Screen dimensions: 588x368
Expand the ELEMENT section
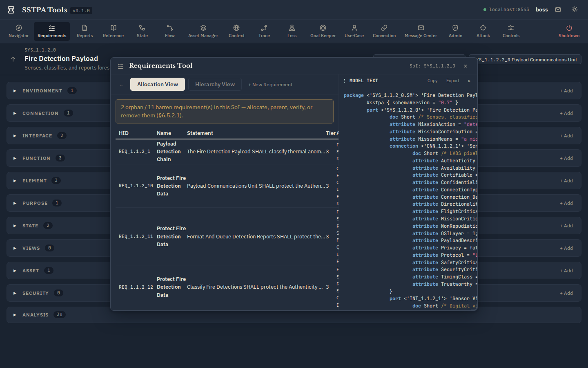pos(15,181)
